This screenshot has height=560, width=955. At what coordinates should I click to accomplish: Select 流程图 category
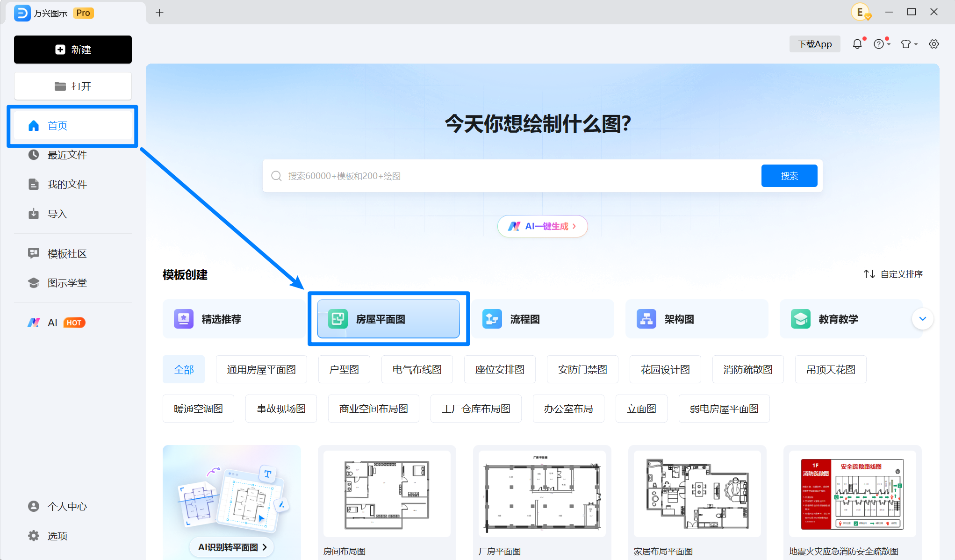pyautogui.click(x=542, y=319)
